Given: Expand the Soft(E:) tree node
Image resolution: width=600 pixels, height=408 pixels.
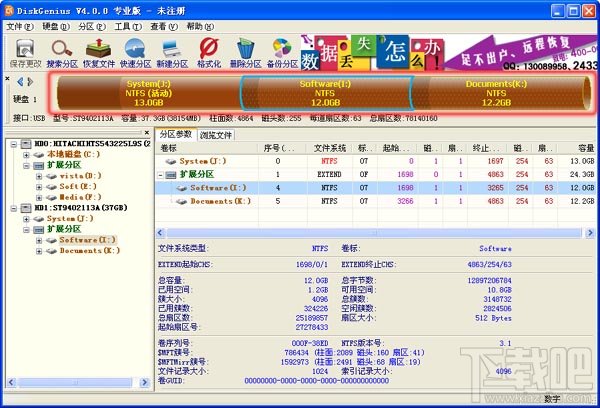Looking at the screenshot, I should (x=39, y=187).
